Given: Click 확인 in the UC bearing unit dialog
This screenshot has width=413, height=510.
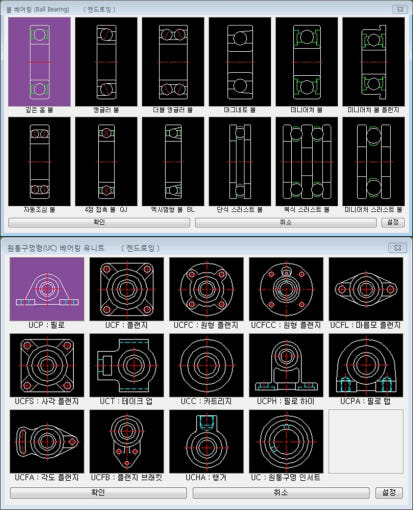Looking at the screenshot, I should coord(98,493).
